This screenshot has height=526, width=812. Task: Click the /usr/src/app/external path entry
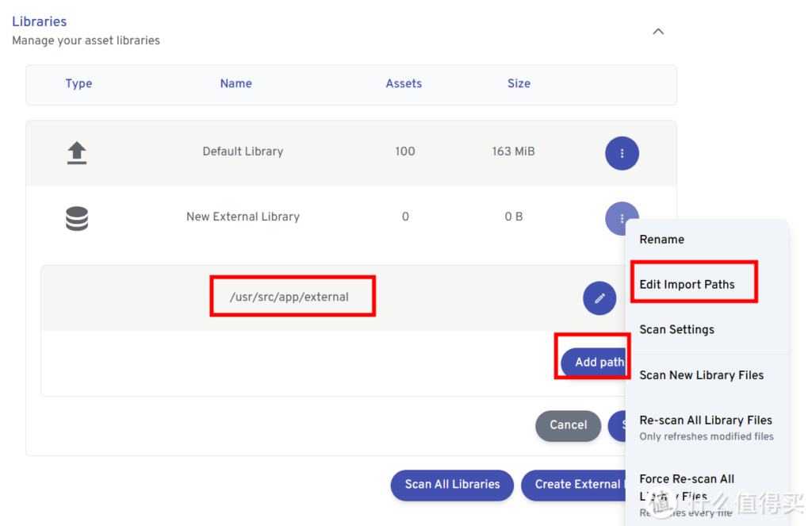click(289, 298)
